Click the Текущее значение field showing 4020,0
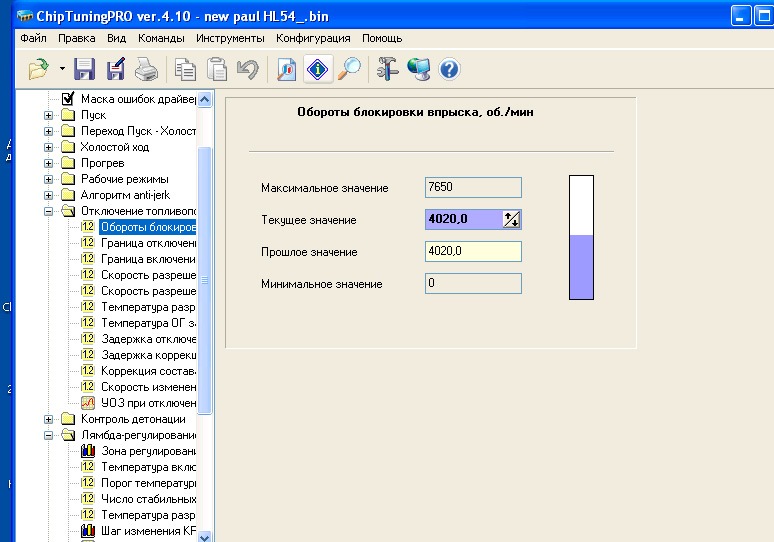Viewport: 774px width, 542px height. (464, 219)
